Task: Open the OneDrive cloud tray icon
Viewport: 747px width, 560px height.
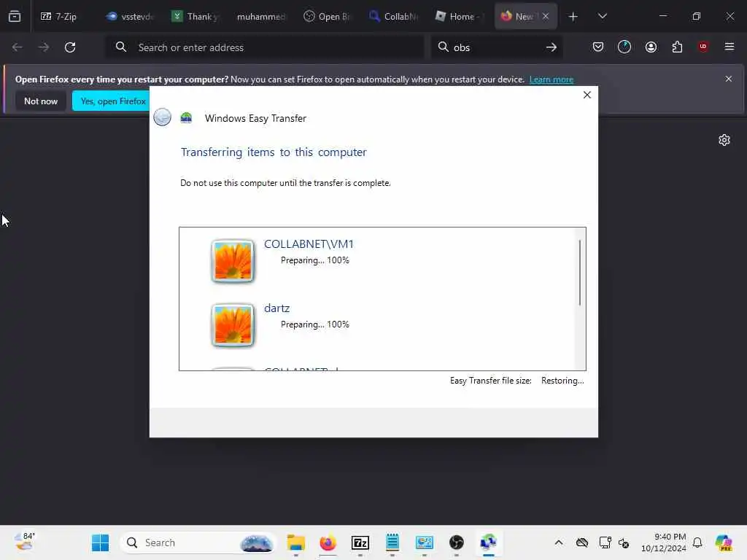Action: 581,542
